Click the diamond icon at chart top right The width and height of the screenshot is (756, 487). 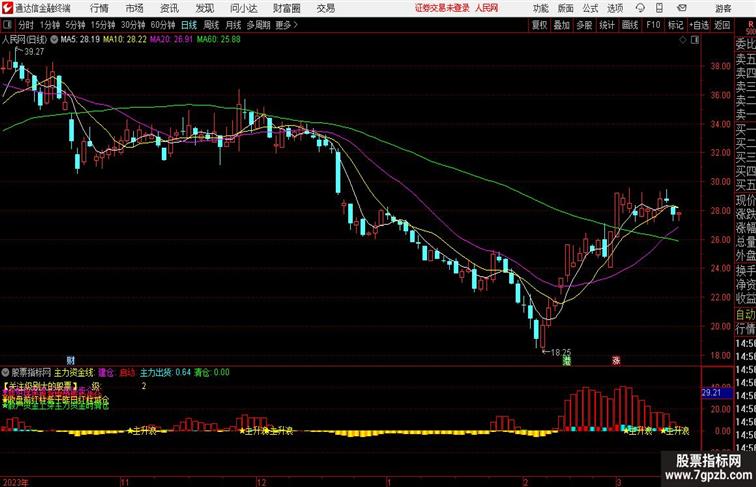coord(683,40)
